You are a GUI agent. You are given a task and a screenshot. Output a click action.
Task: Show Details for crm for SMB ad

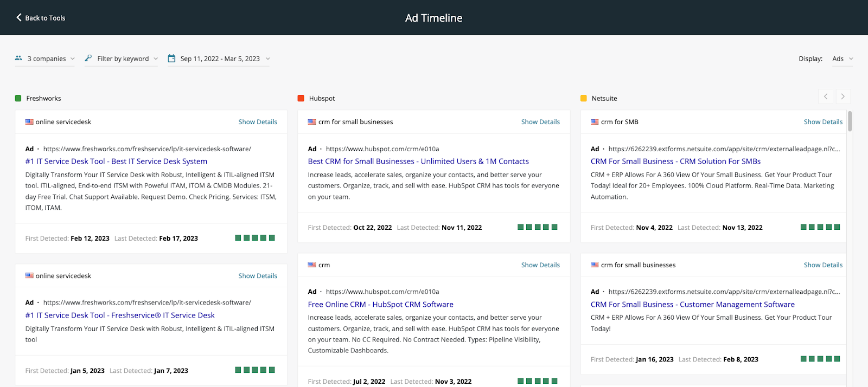(823, 122)
